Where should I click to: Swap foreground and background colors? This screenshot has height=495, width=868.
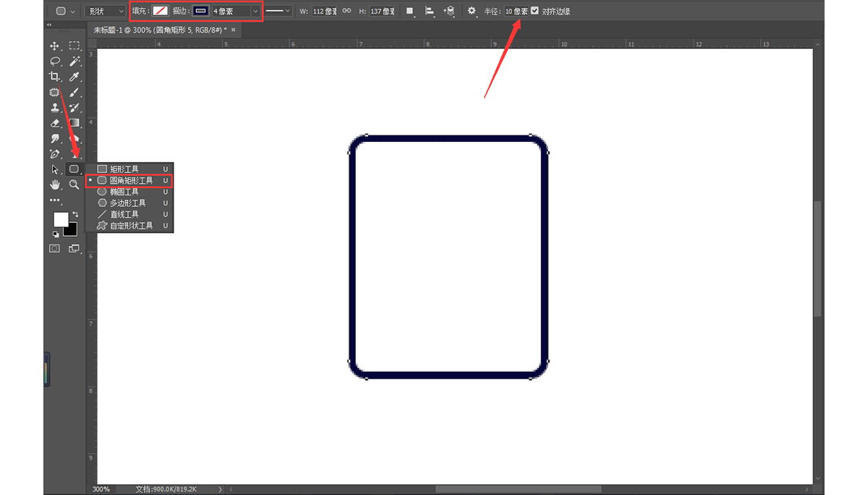point(75,215)
